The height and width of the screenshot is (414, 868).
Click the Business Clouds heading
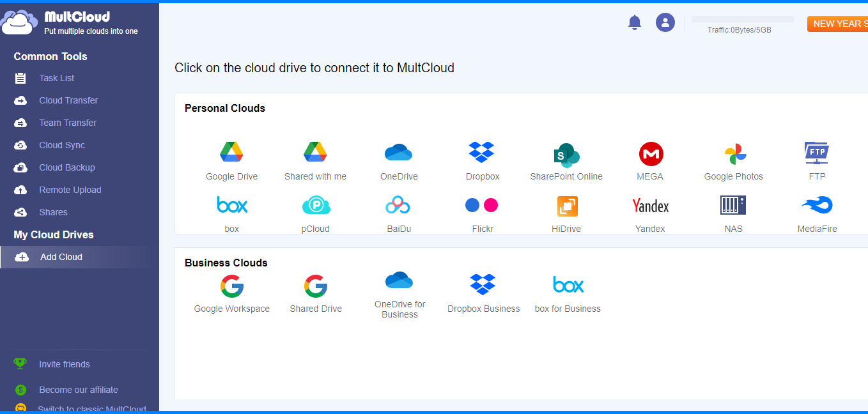pyautogui.click(x=226, y=263)
